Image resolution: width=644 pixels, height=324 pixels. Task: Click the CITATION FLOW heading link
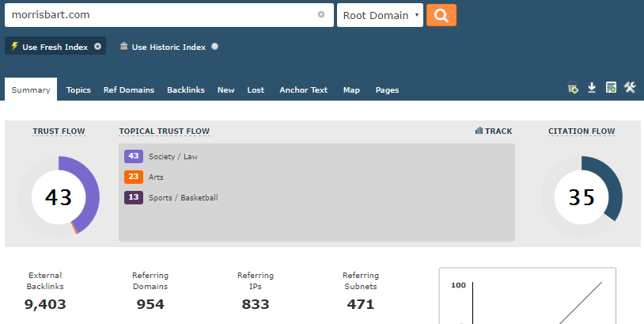[x=581, y=132]
